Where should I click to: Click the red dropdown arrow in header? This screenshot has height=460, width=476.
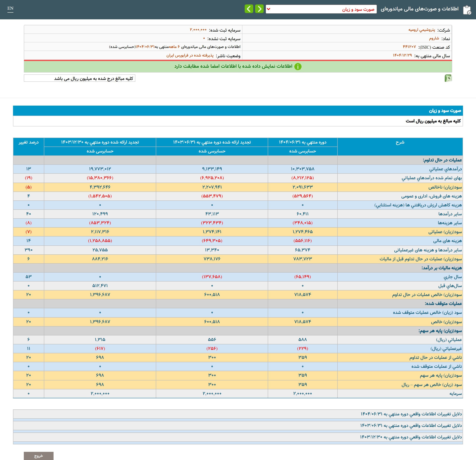pyautogui.click(x=269, y=9)
